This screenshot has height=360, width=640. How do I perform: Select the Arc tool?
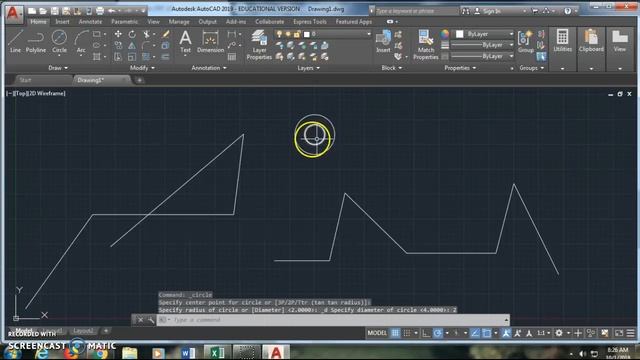point(81,41)
